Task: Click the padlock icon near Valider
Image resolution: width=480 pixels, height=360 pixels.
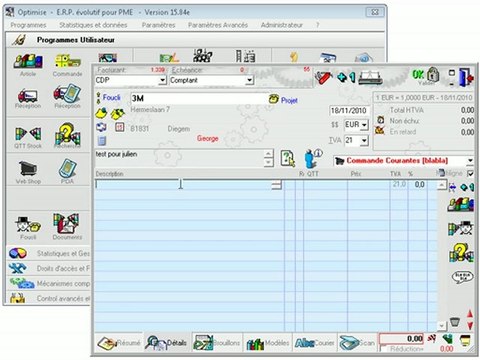Action: (x=433, y=75)
